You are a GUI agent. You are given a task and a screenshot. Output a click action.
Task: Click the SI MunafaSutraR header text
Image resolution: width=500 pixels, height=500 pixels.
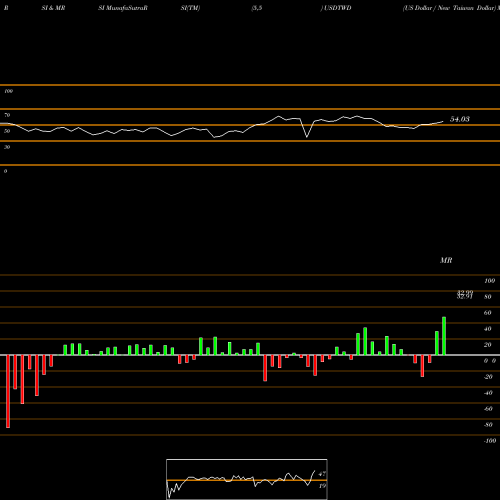[x=123, y=8]
